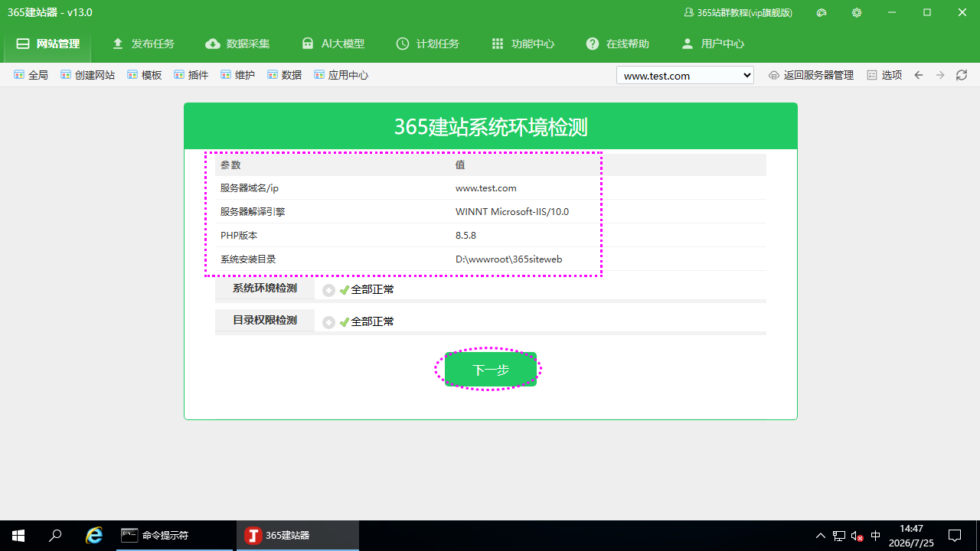This screenshot has height=551, width=980.
Task: Open the www.test.com site dropdown
Action: pos(685,75)
